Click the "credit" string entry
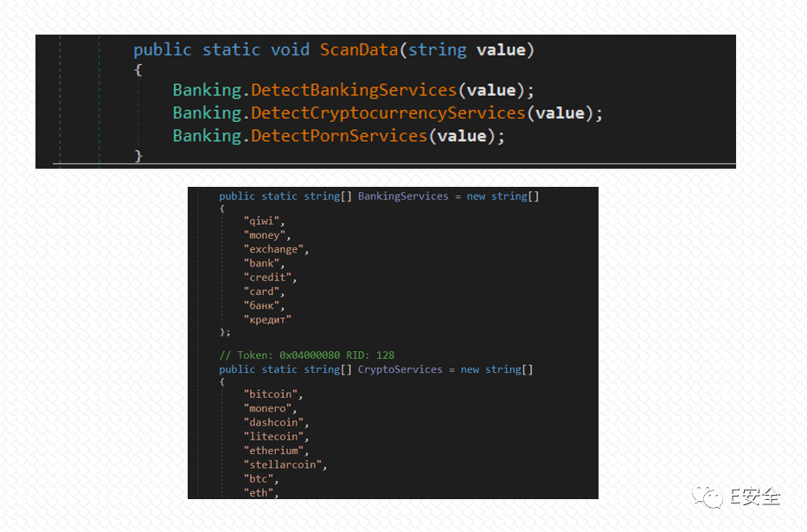Screen dimensions: 807x532 click(x=267, y=278)
